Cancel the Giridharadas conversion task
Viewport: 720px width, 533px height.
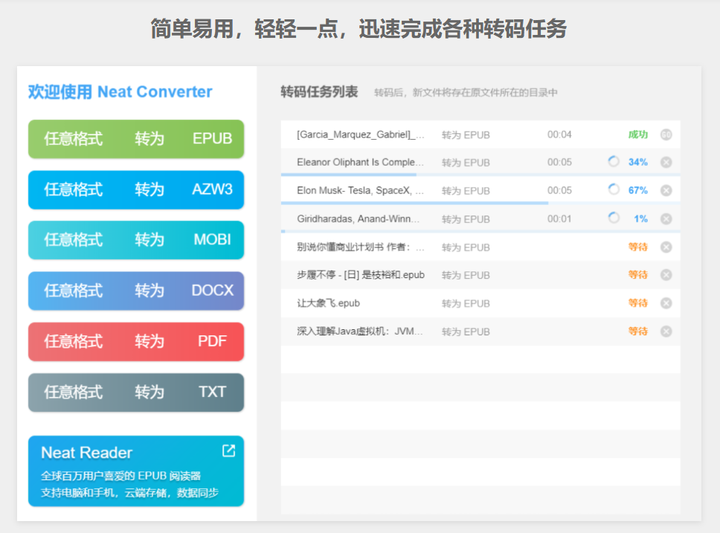pos(666,218)
